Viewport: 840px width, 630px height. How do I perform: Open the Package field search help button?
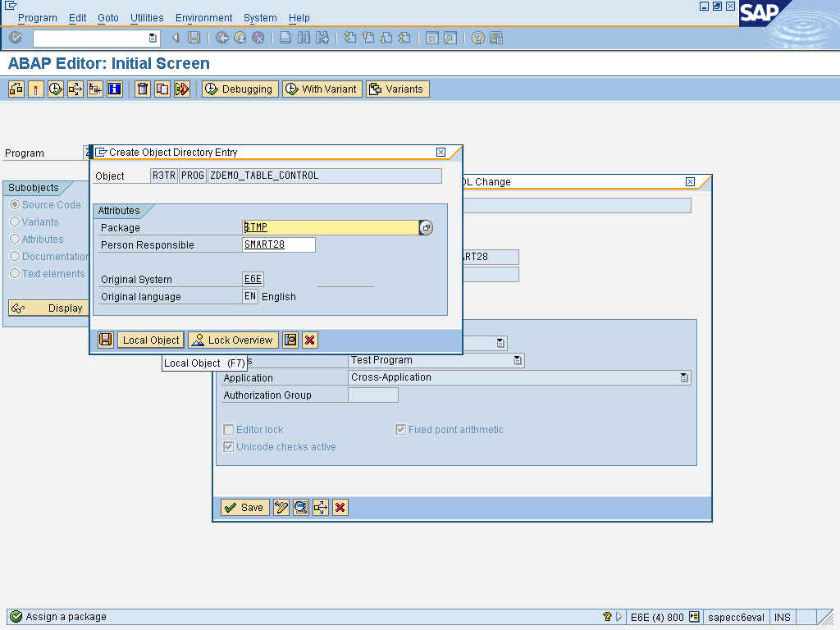[x=426, y=228]
